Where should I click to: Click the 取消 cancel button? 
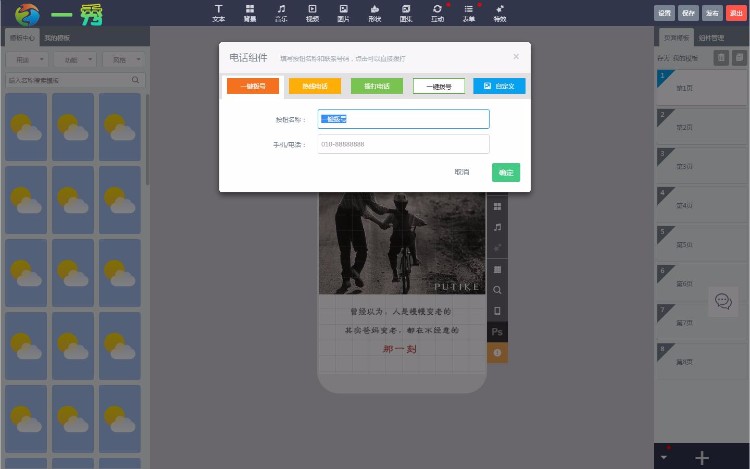[x=462, y=172]
